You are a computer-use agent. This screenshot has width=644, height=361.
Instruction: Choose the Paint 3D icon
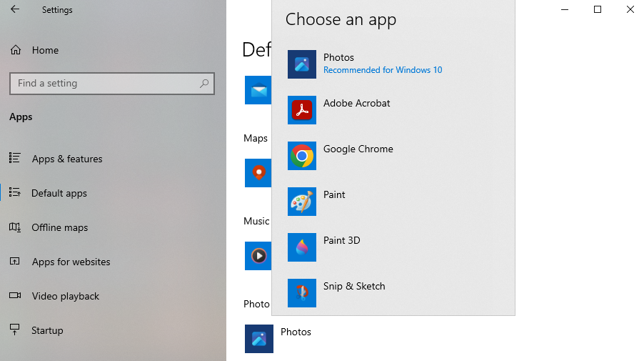[301, 247]
